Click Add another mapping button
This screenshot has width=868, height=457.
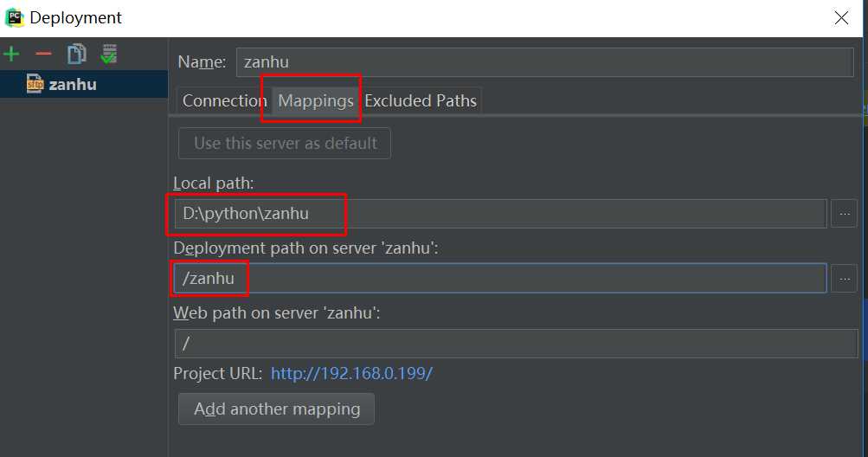[276, 409]
